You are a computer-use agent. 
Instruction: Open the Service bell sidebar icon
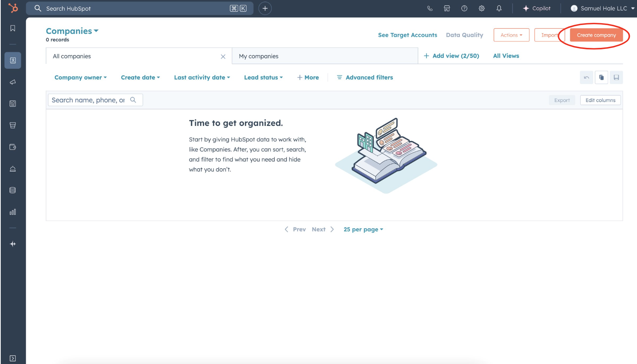tap(13, 169)
